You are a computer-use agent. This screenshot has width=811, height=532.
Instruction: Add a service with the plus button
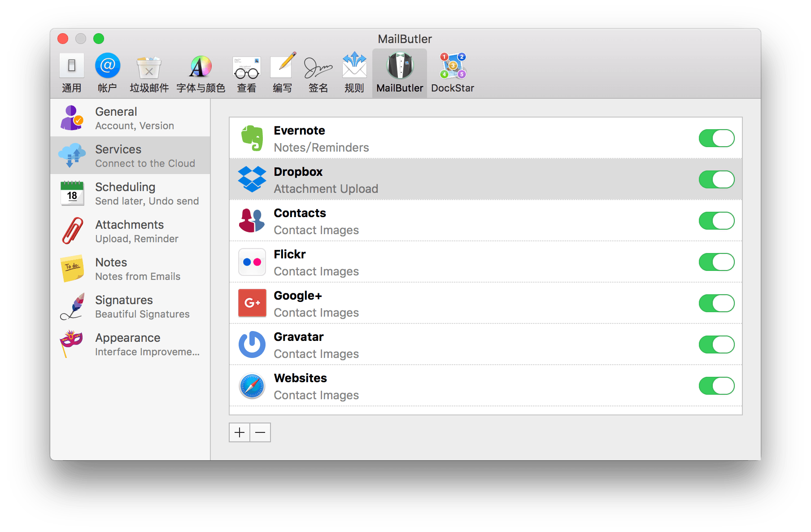pyautogui.click(x=240, y=432)
